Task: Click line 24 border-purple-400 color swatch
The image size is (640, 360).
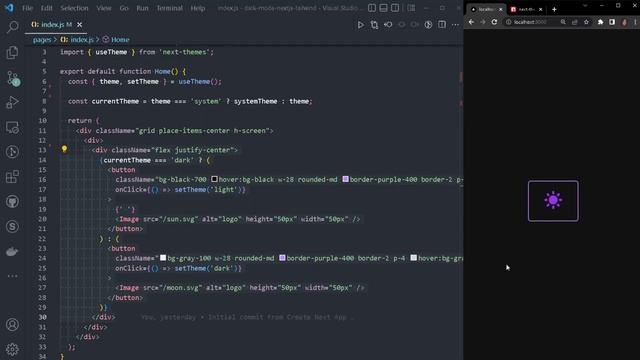Action: pos(282,258)
